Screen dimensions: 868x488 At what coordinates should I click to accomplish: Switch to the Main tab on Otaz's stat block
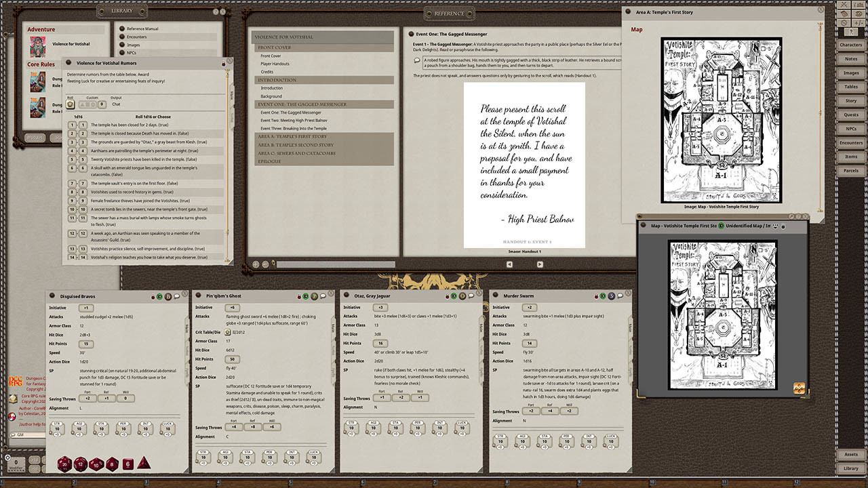481,327
